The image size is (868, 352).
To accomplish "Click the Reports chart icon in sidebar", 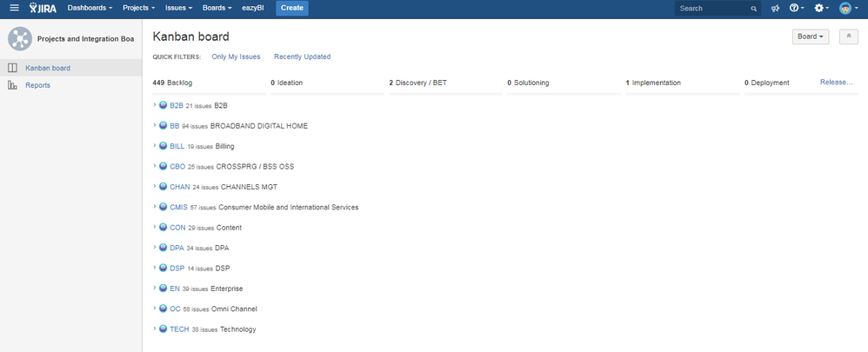I will point(12,85).
